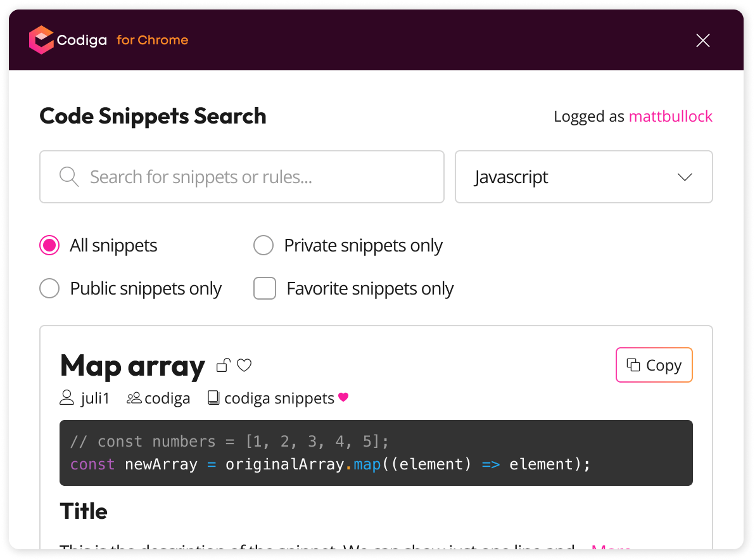Viewport: 755px width, 560px height.
Task: Copy the Map array snippet
Action: (654, 365)
